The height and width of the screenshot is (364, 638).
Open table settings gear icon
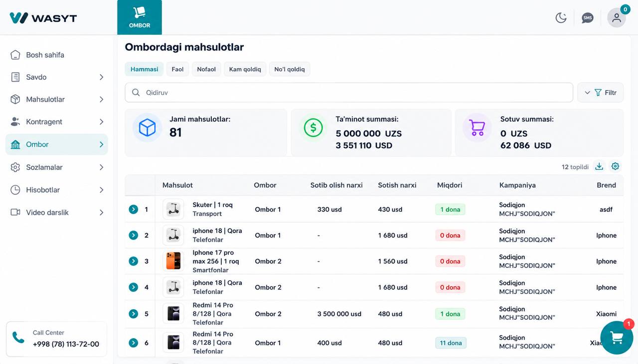(x=616, y=166)
